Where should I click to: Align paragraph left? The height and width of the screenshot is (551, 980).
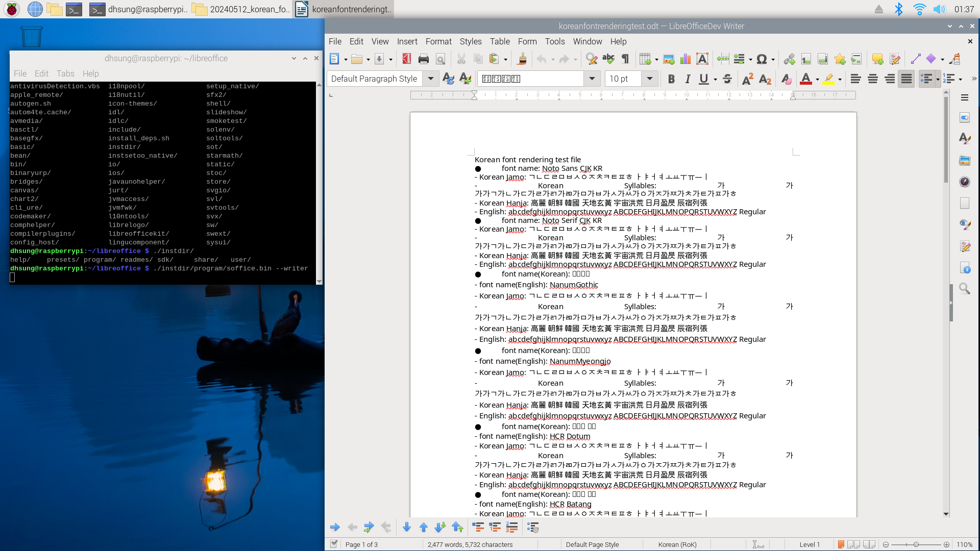855,79
